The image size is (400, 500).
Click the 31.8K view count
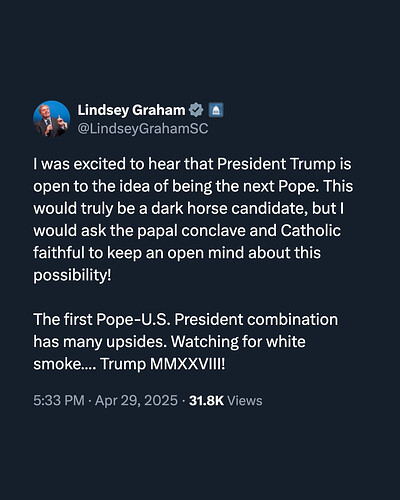click(206, 400)
